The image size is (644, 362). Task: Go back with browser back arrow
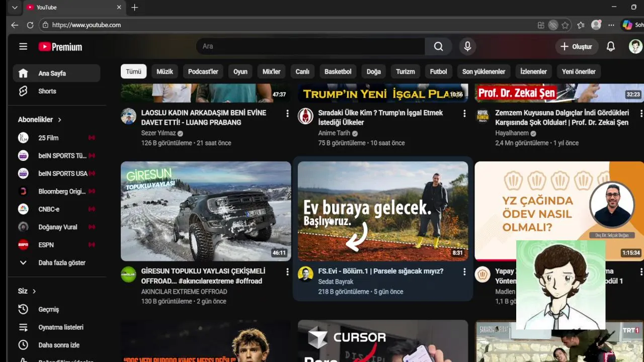coord(15,25)
